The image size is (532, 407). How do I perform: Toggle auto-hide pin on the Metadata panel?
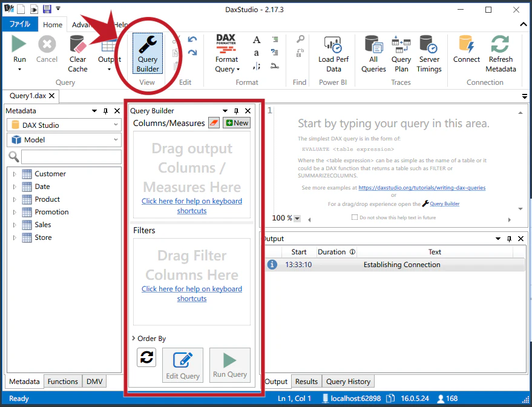(x=105, y=111)
